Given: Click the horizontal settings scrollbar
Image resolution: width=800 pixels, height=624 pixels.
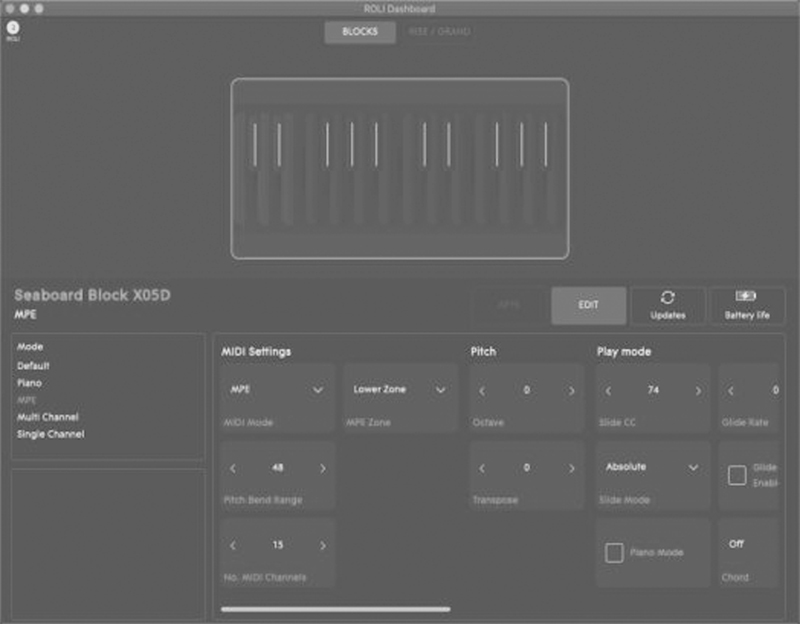Looking at the screenshot, I should (x=335, y=609).
